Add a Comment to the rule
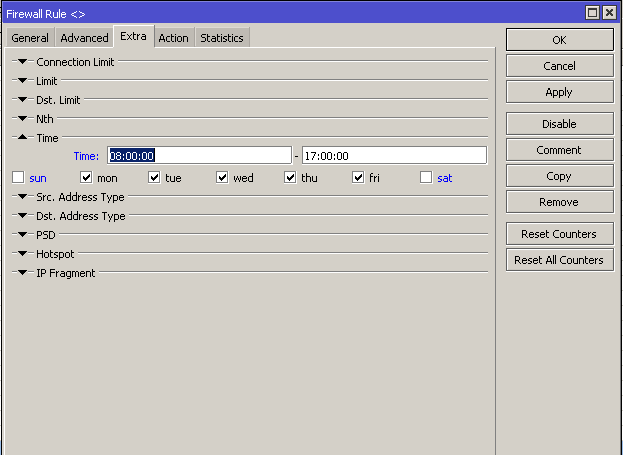 coord(559,150)
